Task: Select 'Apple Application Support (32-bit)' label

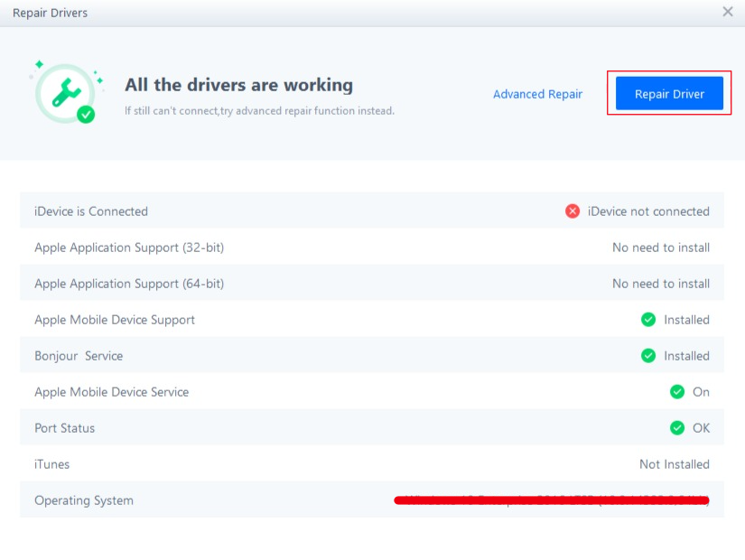Action: pyautogui.click(x=129, y=247)
